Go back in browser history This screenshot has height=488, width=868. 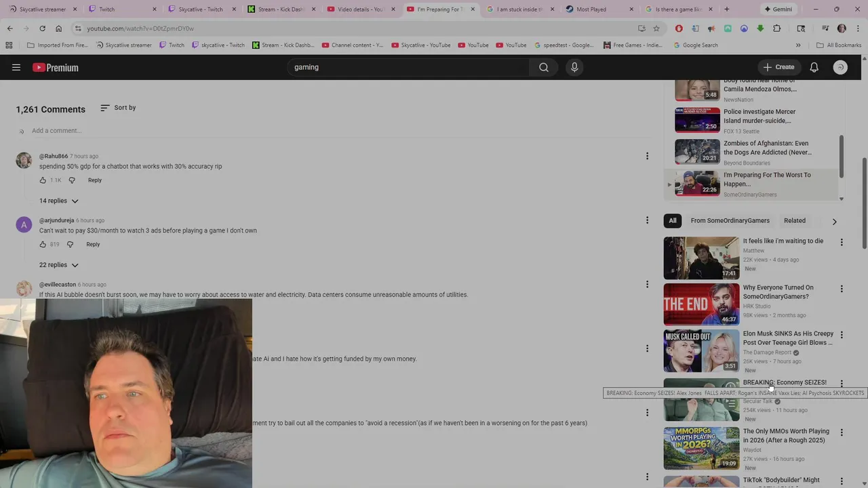pyautogui.click(x=9, y=28)
